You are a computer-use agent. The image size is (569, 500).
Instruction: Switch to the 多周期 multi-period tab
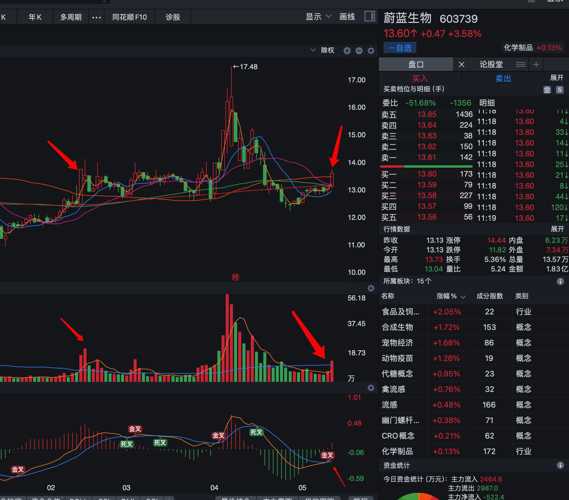tap(71, 17)
